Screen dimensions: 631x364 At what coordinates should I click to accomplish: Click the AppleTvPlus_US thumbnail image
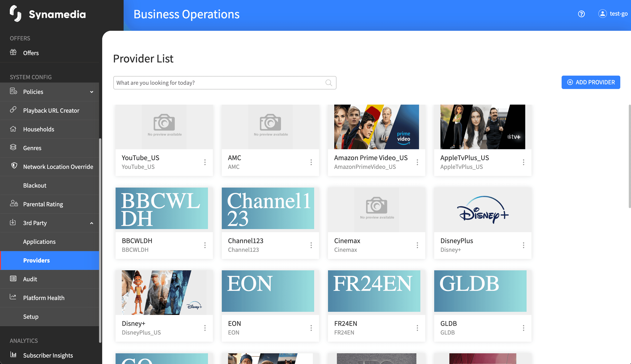(x=483, y=127)
